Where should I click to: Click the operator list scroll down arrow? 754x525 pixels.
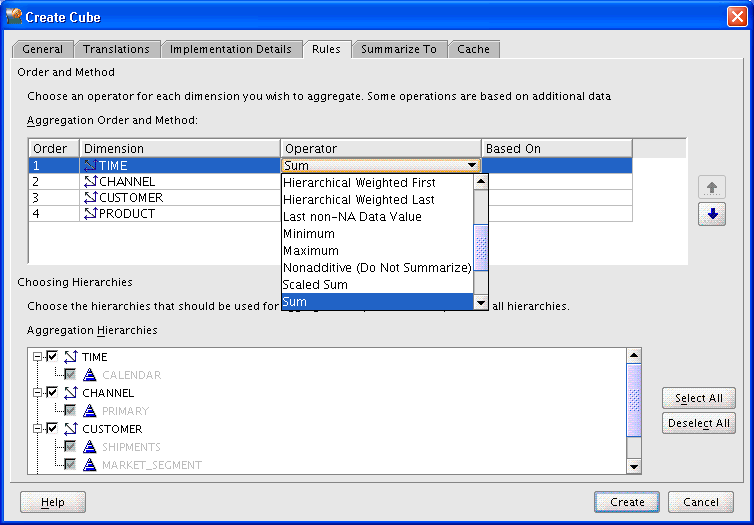tap(481, 302)
